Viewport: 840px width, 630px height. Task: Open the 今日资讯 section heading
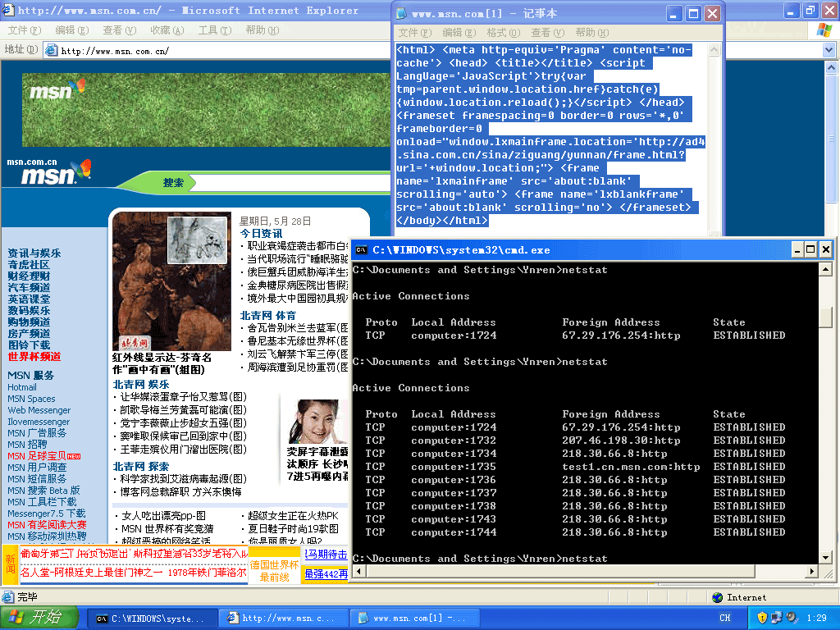(x=261, y=234)
